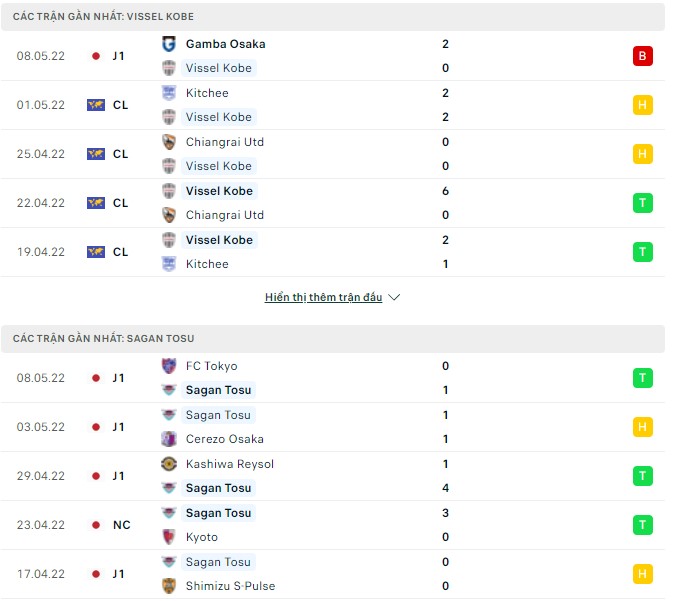Click the Gamba Osaka team logo
This screenshot has width=673, height=601.
[169, 44]
